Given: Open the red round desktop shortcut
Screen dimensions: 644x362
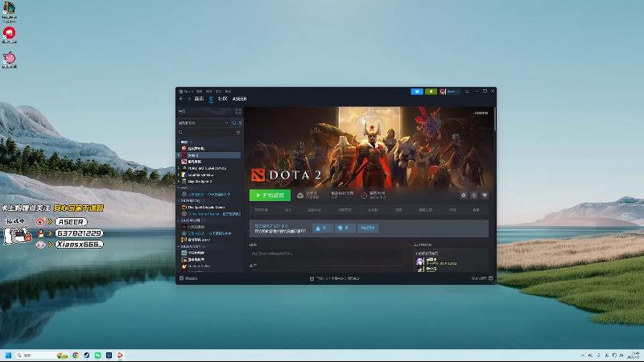Looking at the screenshot, I should 9,35.
